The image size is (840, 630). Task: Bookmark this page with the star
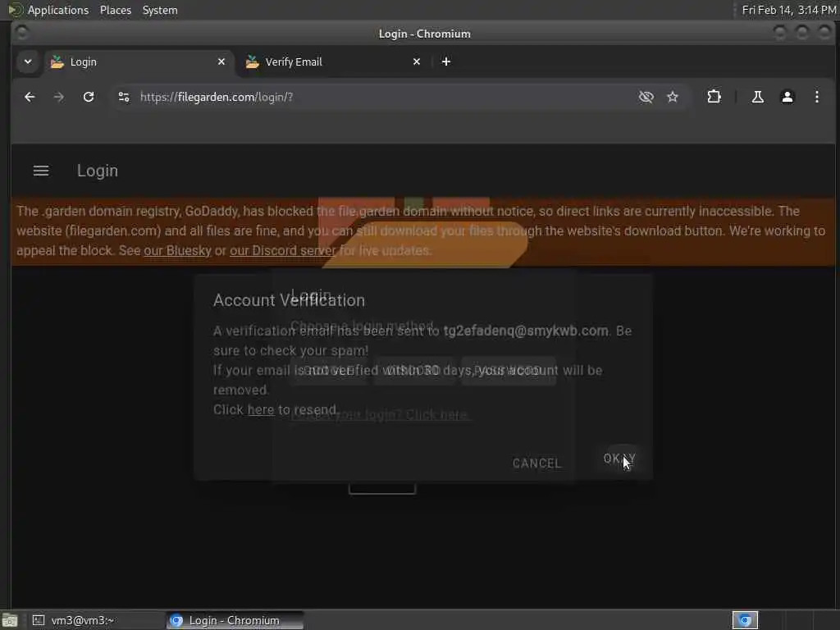click(x=673, y=97)
